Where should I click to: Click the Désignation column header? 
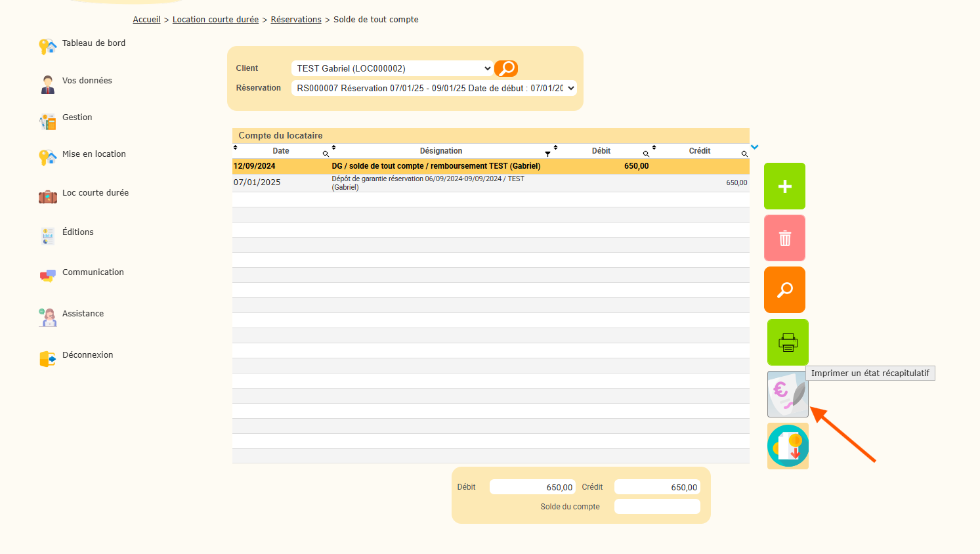pos(441,151)
